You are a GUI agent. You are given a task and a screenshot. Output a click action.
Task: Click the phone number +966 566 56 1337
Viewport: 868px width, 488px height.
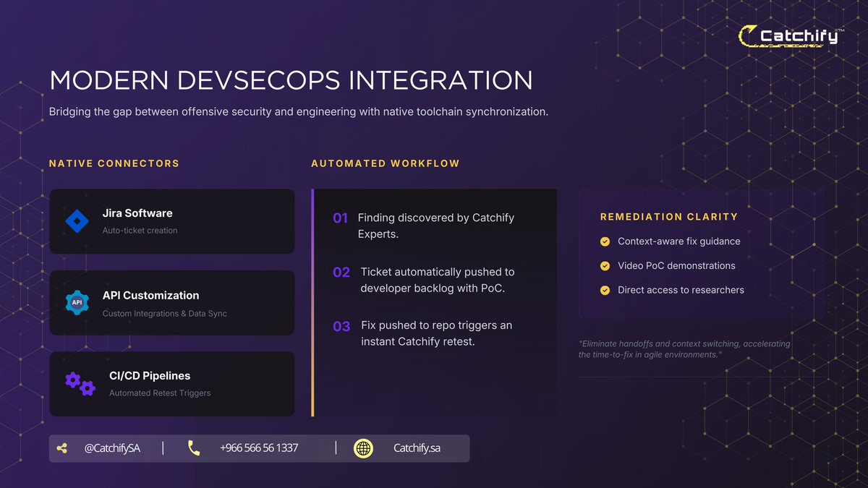[259, 448]
